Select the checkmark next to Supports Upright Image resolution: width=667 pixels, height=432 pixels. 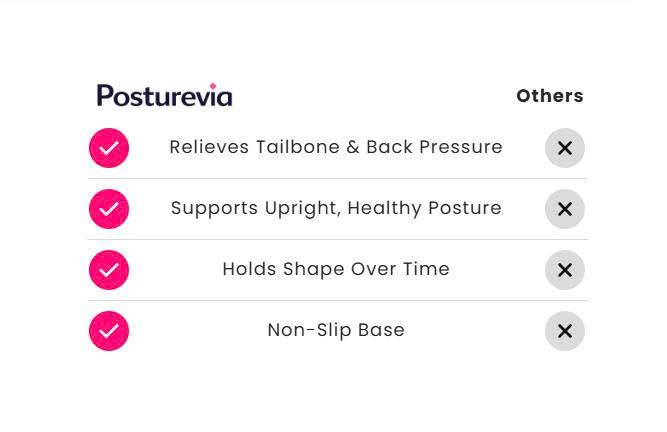(109, 209)
